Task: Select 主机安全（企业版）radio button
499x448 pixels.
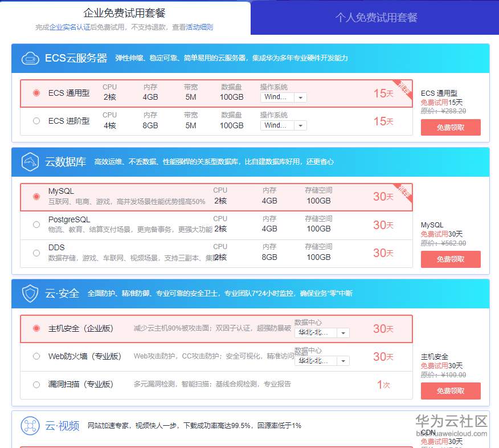Action: click(x=36, y=328)
